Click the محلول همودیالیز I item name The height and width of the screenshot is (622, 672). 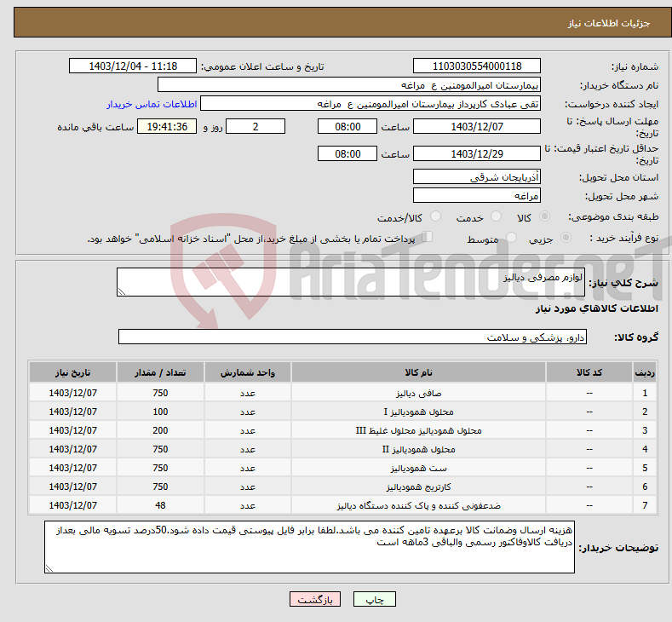[x=418, y=412]
